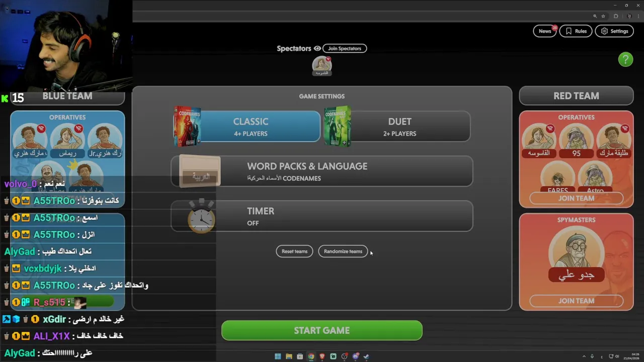Screen dimensions: 644x362
Task: Click the Randomize teams button
Action: coord(343,251)
